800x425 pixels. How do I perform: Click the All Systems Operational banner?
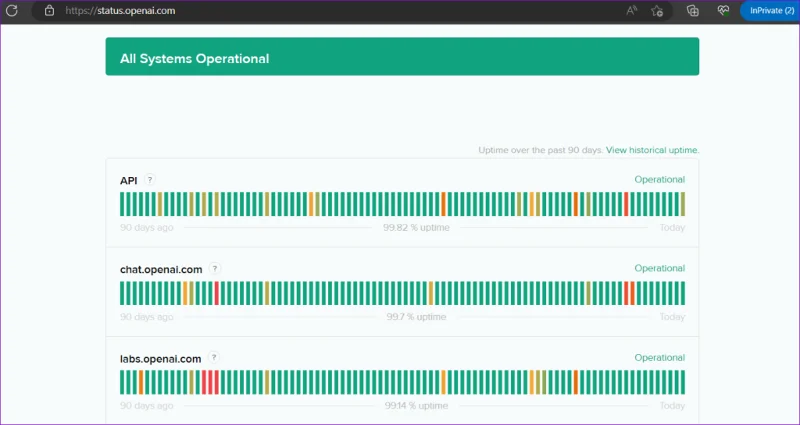click(402, 57)
